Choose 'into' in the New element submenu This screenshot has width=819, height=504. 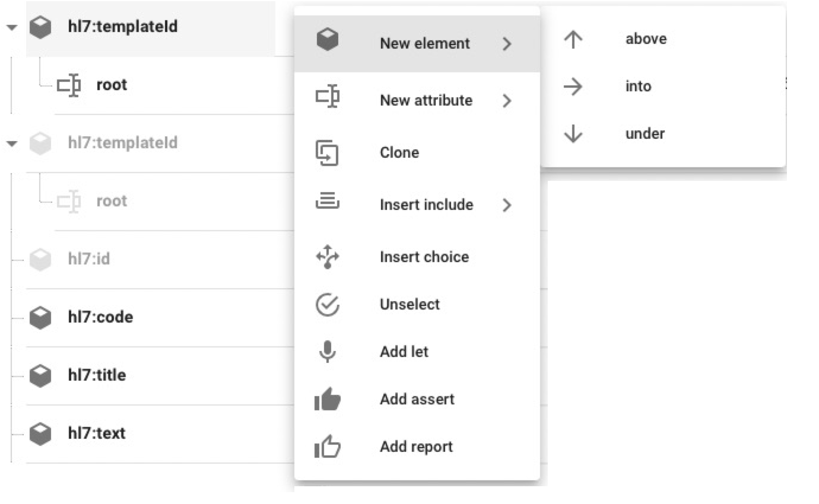pyautogui.click(x=638, y=87)
